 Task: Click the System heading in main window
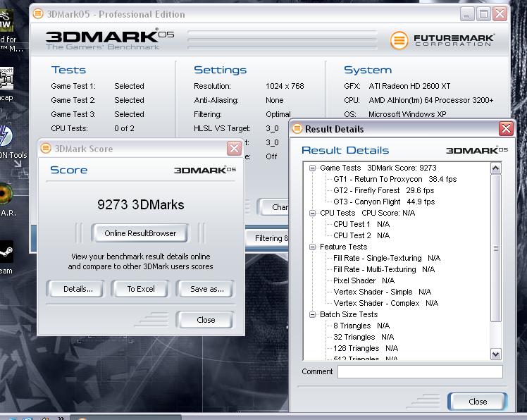368,70
